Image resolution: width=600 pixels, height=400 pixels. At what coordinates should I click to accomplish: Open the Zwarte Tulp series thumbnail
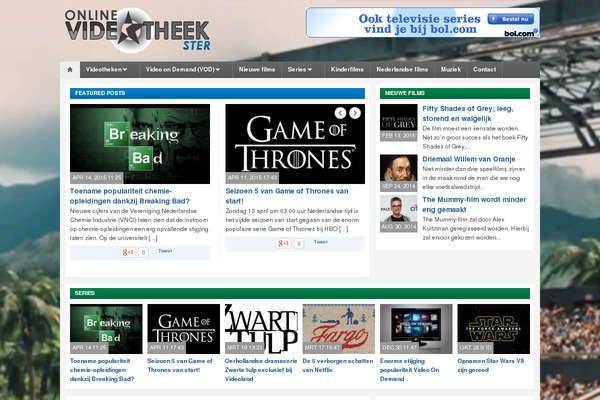click(261, 329)
